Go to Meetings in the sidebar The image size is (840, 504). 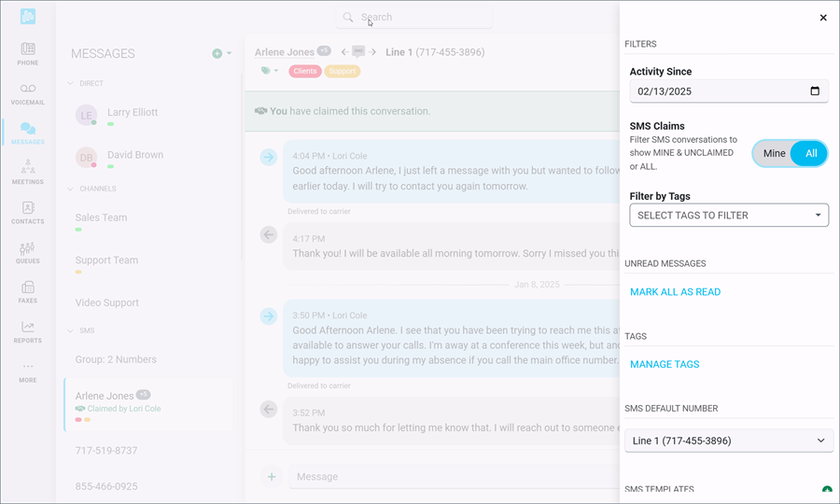[x=28, y=172]
